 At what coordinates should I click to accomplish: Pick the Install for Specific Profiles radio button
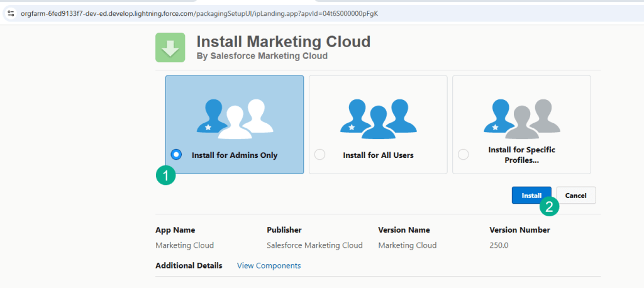click(464, 155)
